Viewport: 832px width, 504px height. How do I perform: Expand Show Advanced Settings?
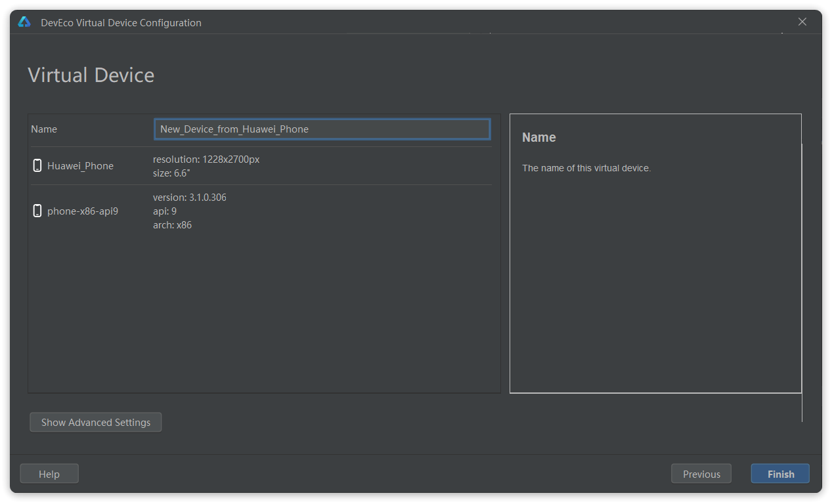click(96, 422)
